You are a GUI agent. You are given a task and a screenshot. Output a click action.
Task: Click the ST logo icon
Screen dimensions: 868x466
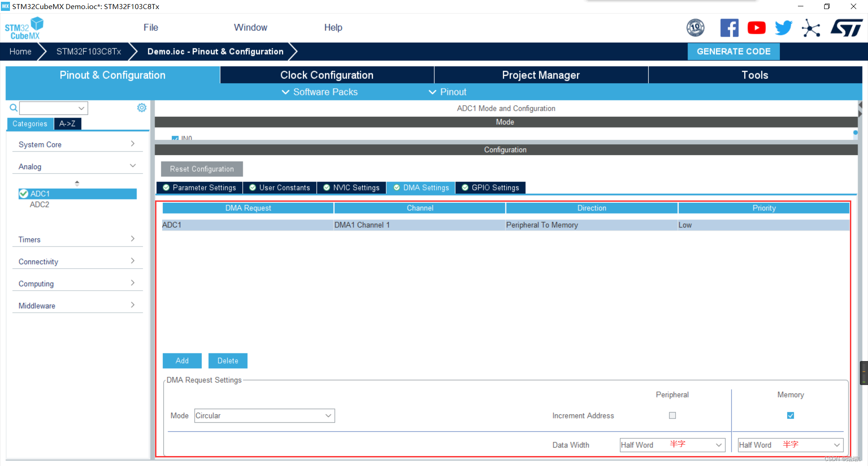[847, 28]
